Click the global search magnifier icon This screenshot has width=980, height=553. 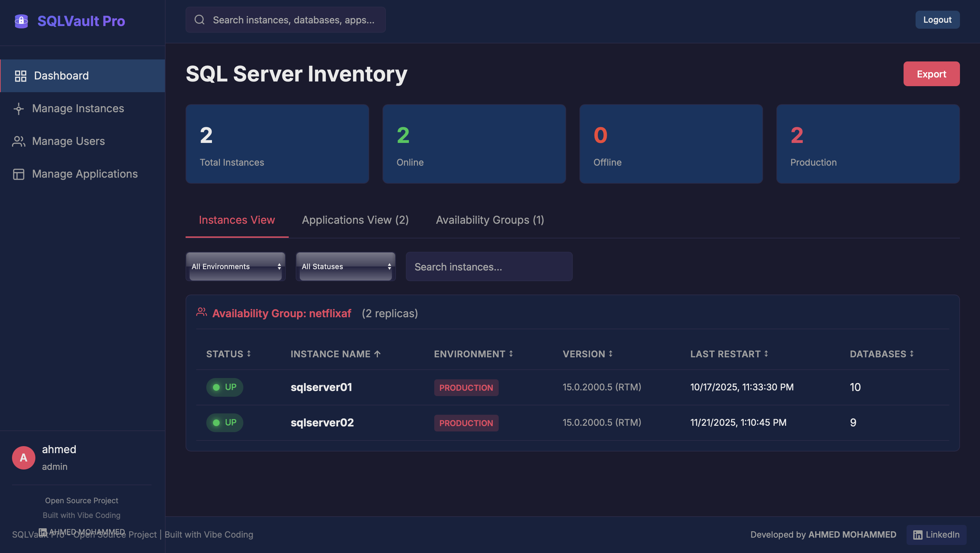click(199, 20)
